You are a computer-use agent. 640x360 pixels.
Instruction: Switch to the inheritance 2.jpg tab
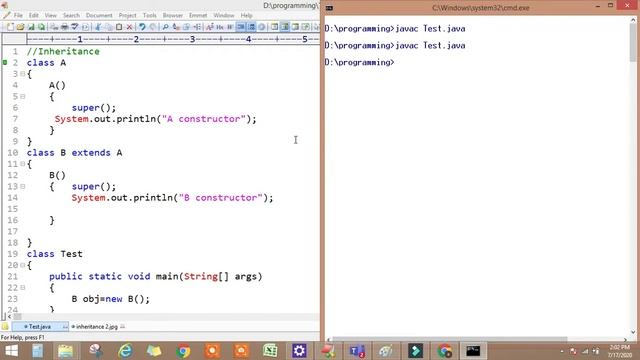tap(97, 327)
